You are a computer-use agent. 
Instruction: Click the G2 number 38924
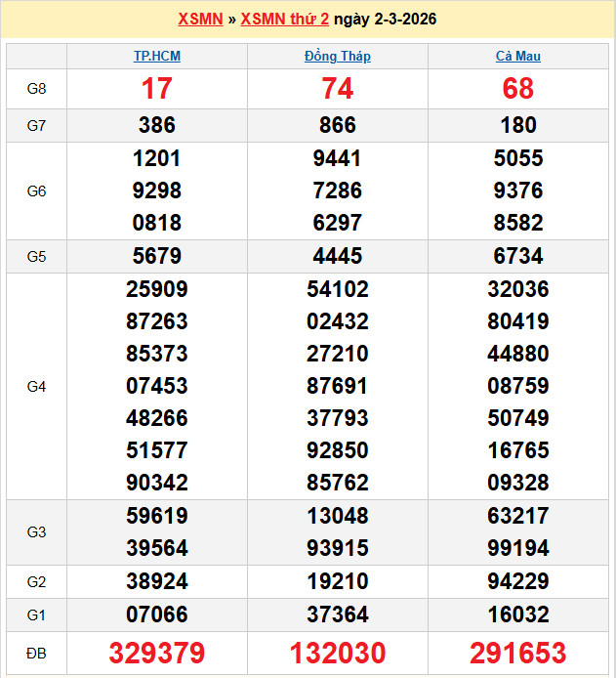(157, 582)
